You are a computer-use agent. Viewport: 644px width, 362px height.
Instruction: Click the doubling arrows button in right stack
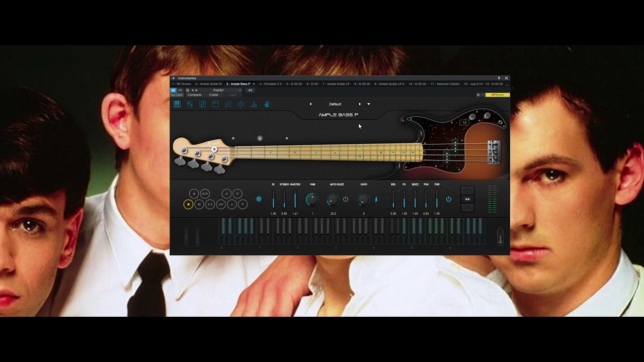(467, 199)
